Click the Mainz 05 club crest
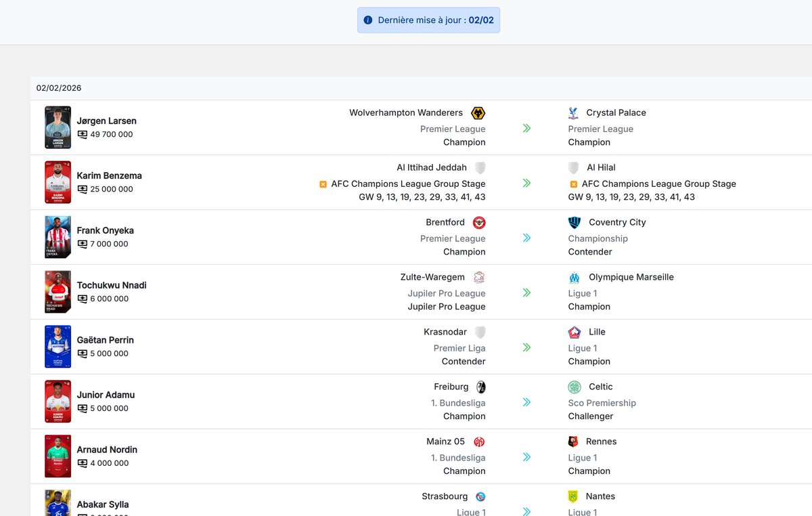 tap(479, 442)
